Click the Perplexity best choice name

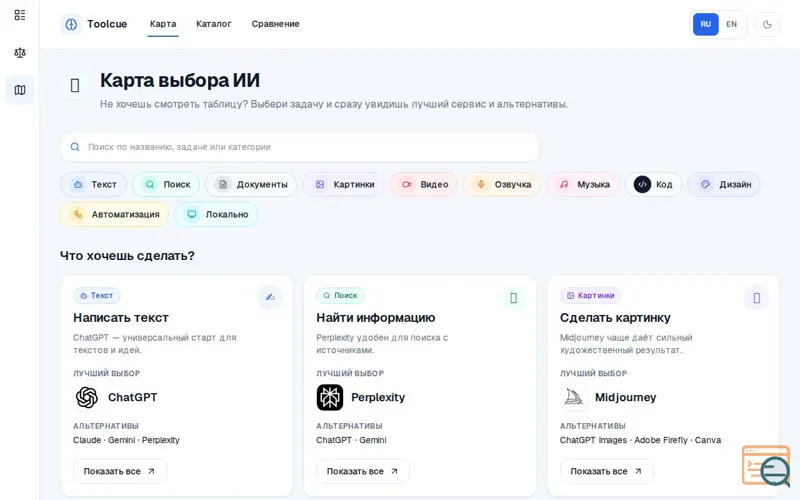(378, 397)
